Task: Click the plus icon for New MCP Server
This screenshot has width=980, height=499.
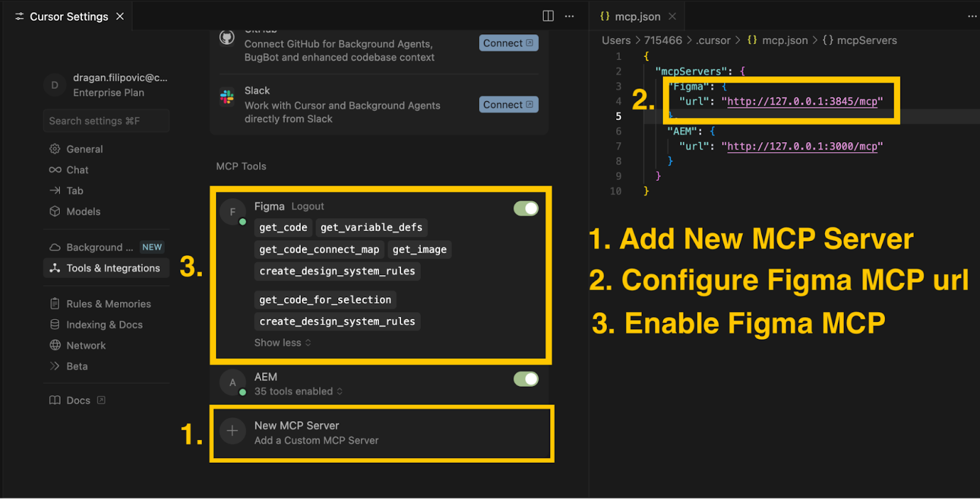Action: click(x=233, y=431)
